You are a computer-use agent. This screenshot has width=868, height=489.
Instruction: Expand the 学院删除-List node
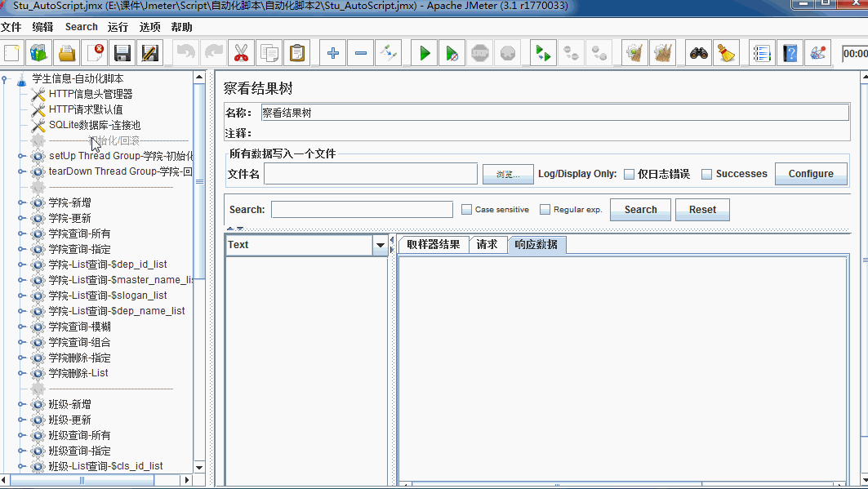click(x=21, y=373)
